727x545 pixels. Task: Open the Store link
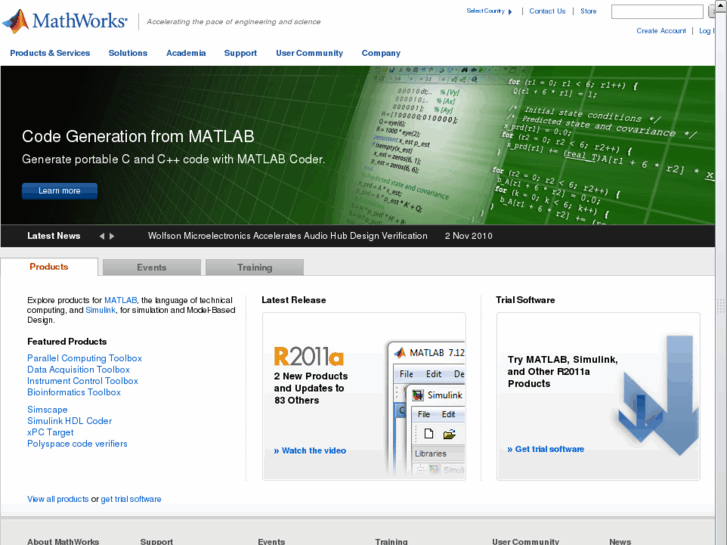[x=588, y=11]
